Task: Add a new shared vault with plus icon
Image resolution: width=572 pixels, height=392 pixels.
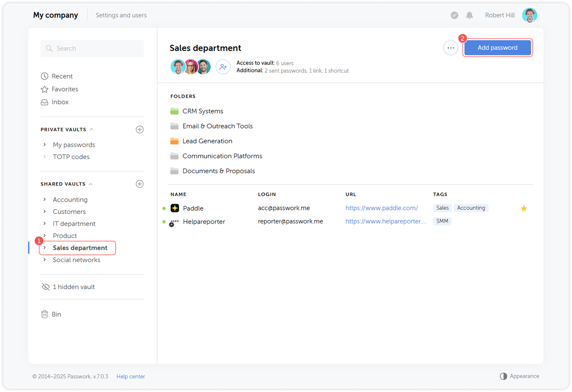Action: coord(139,184)
